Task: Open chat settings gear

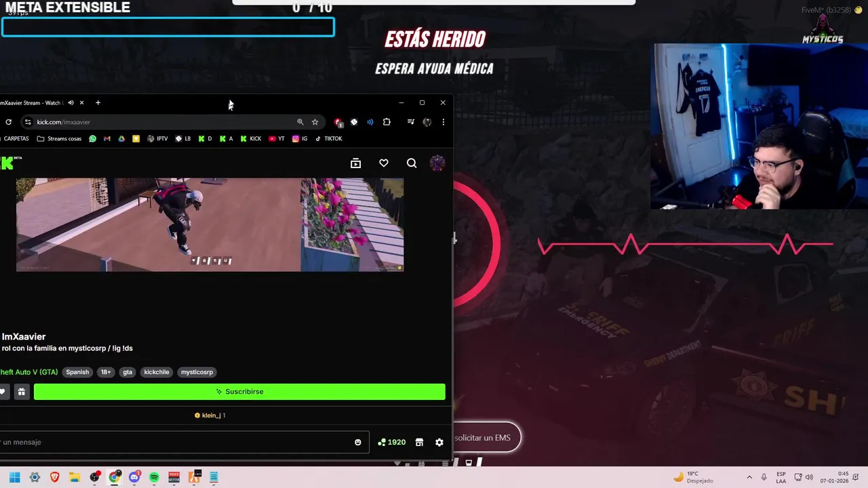Action: click(439, 443)
